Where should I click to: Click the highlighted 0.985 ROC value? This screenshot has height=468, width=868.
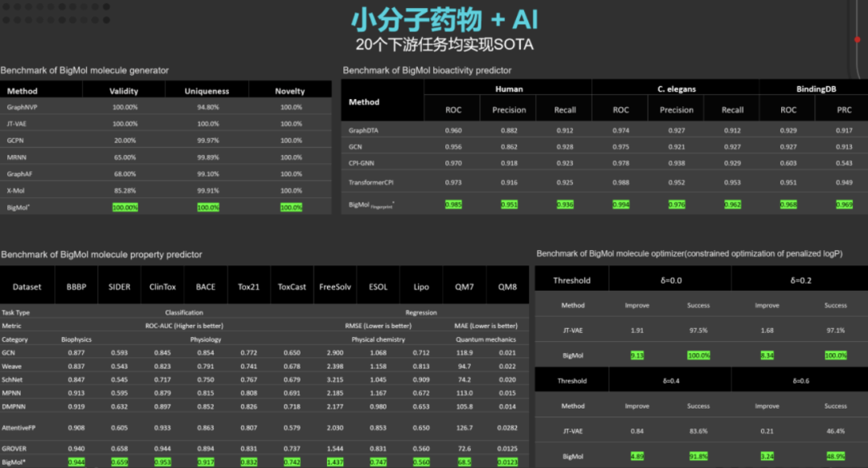point(454,205)
